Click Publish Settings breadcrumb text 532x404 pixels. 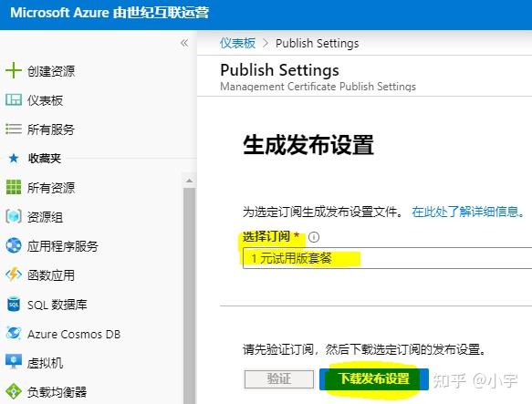click(x=318, y=44)
